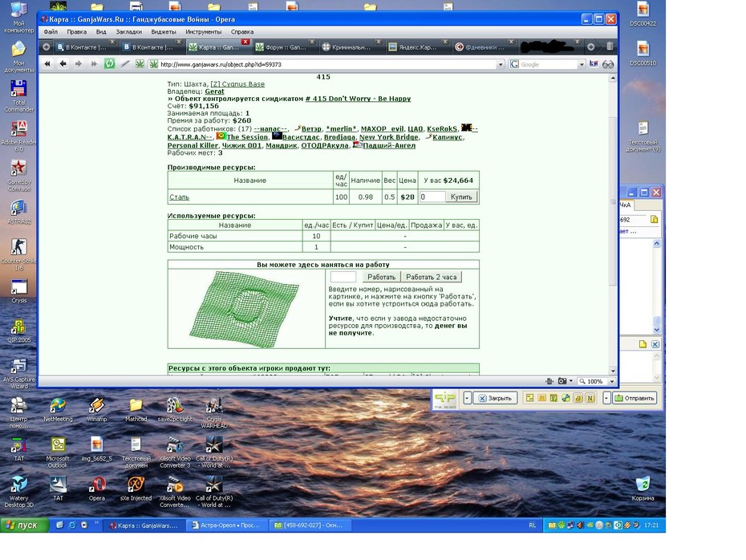Open the Opera shortcut on the desktop

click(x=96, y=489)
